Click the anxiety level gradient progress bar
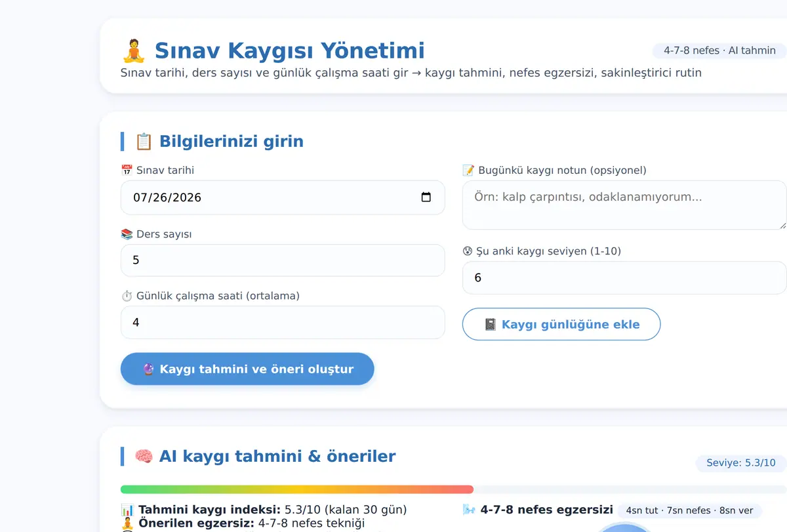This screenshot has height=532, width=787. point(454,489)
